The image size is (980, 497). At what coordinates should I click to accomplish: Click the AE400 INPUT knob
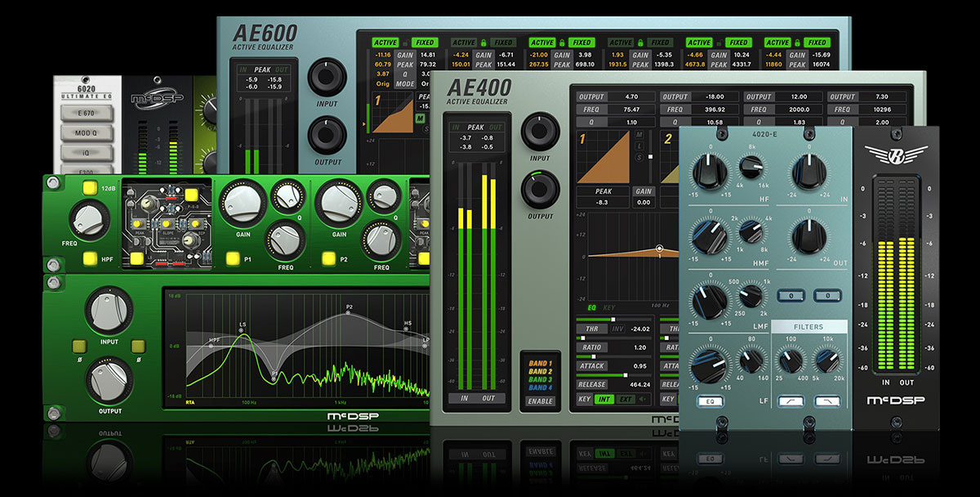point(540,132)
